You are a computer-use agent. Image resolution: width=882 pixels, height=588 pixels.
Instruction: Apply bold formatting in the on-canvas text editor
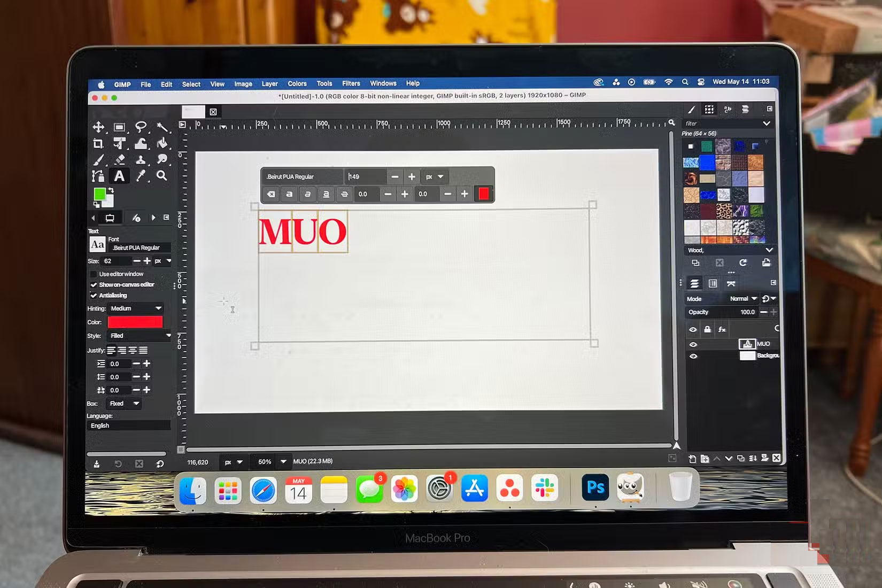click(290, 194)
